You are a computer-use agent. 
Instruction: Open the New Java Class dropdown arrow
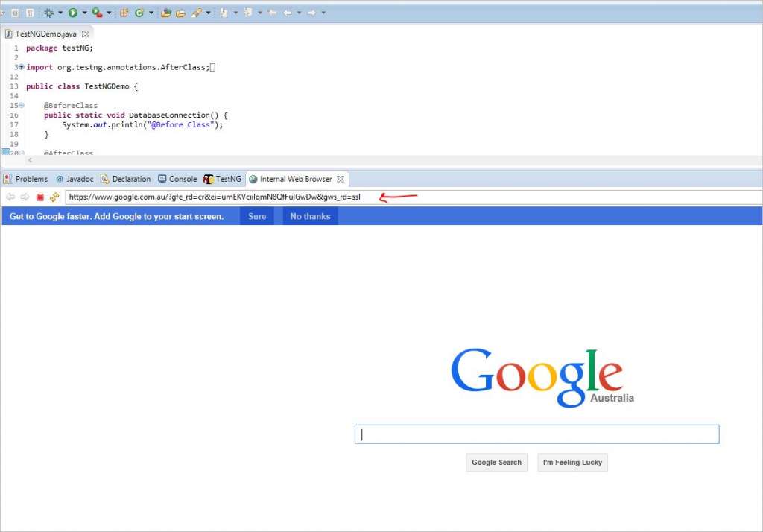[x=151, y=13]
